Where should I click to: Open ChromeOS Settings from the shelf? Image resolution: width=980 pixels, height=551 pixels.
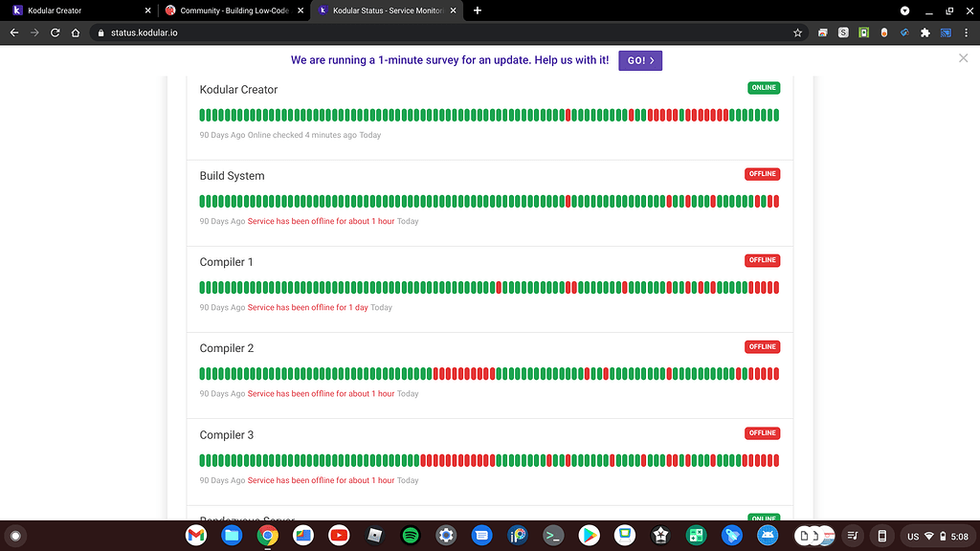pyautogui.click(x=446, y=536)
